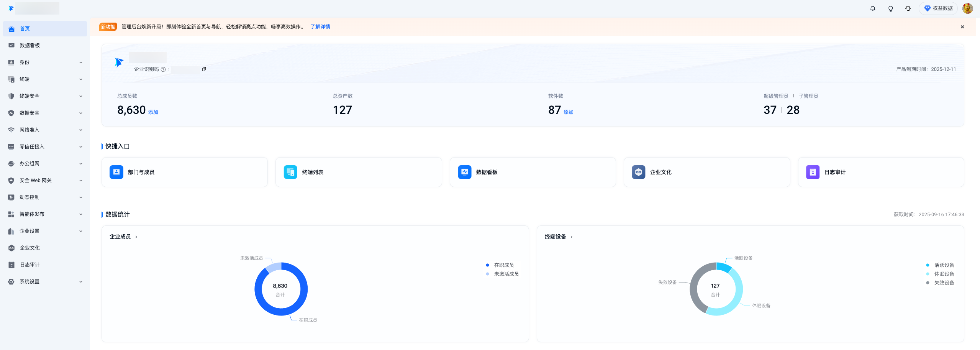Toggle 失效设备 legend item

tap(940, 283)
